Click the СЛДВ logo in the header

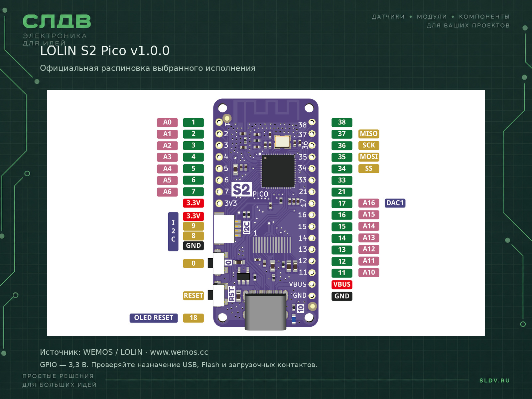[x=57, y=22]
